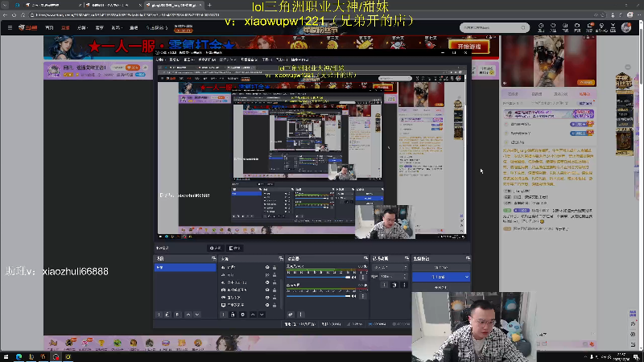Screen dimensions: 644x362
Task: Expand 视频 dropdown in Douyu nav
Action: point(116,28)
